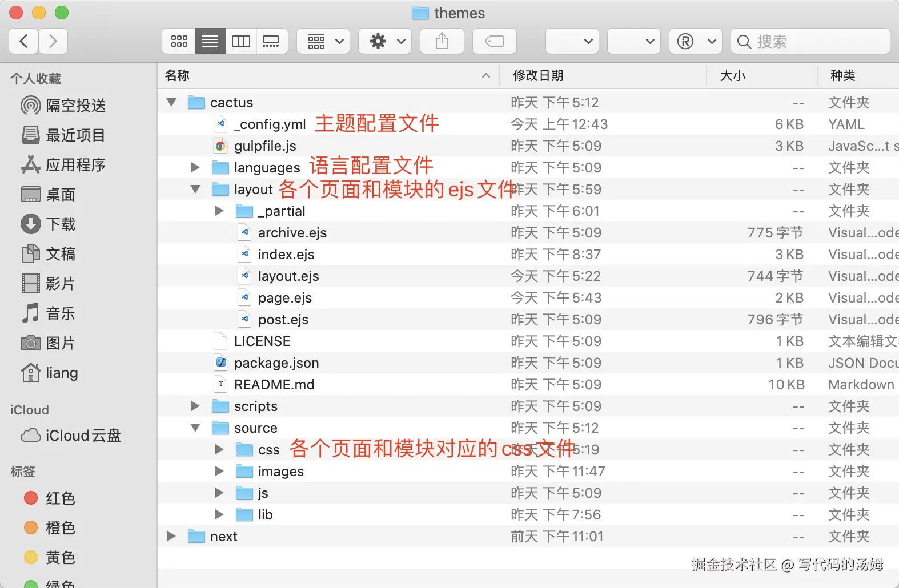Select the 黄色 yellow tag
The image size is (899, 588).
[x=50, y=558]
